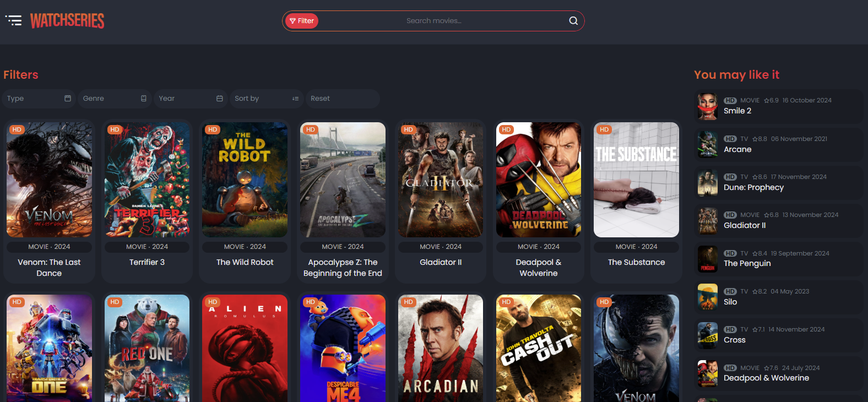Click HD badge on Cash Out poster

coord(506,302)
